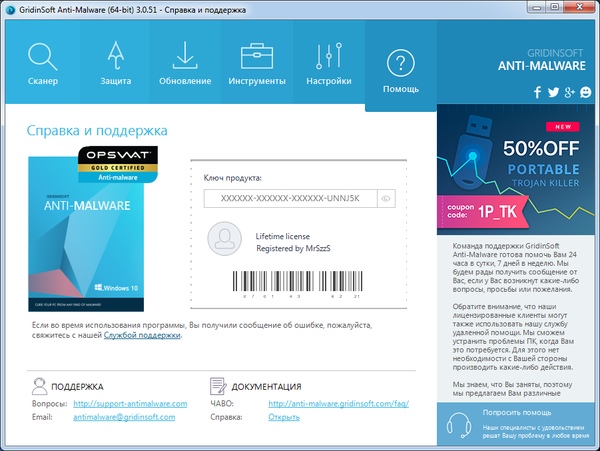Click the Открыть help link
This screenshot has height=451, width=600.
pos(284,417)
